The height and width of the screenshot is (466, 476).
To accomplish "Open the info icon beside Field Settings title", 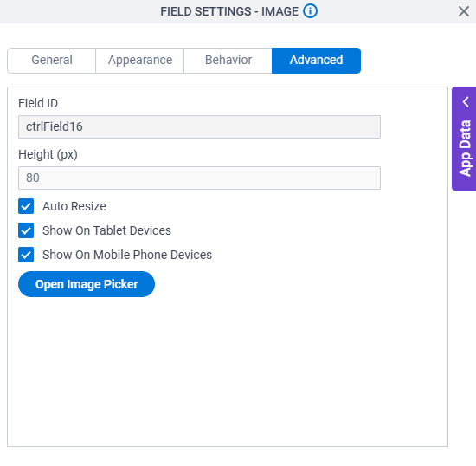I will pyautogui.click(x=310, y=11).
